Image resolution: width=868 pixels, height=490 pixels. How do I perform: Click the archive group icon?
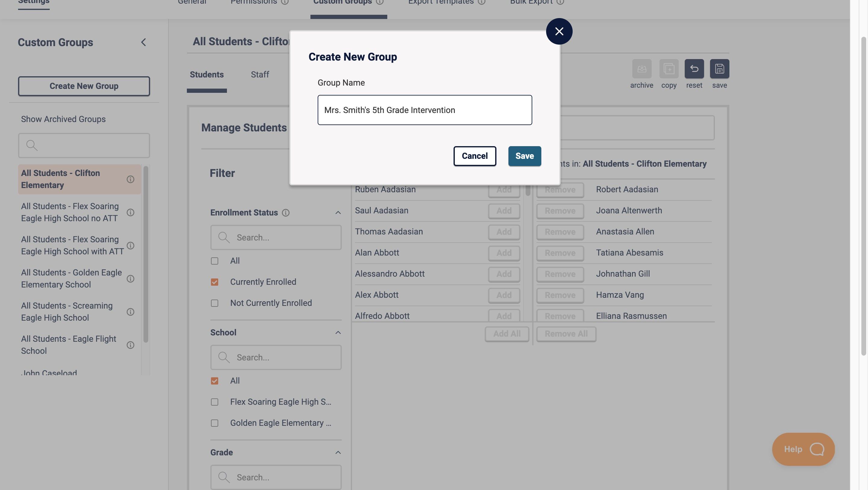[x=642, y=69]
